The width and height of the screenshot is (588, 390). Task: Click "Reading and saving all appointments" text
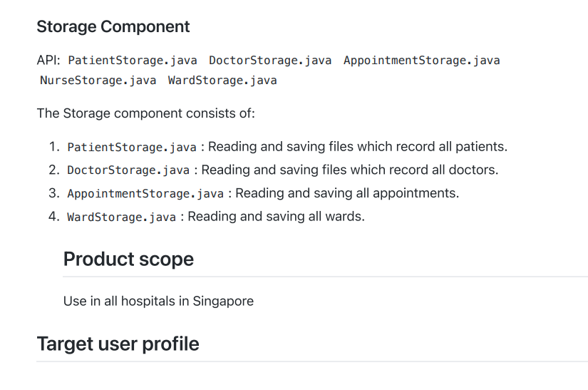tap(347, 193)
